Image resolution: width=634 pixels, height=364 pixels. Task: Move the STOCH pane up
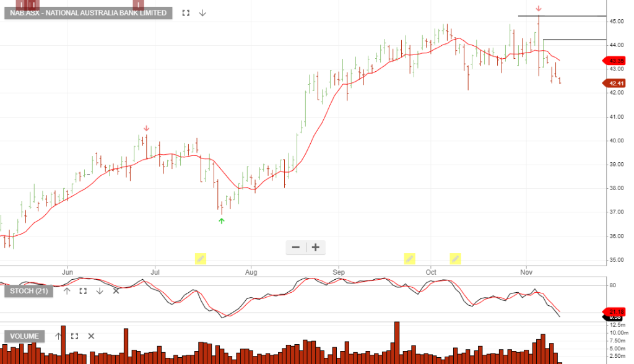67,291
